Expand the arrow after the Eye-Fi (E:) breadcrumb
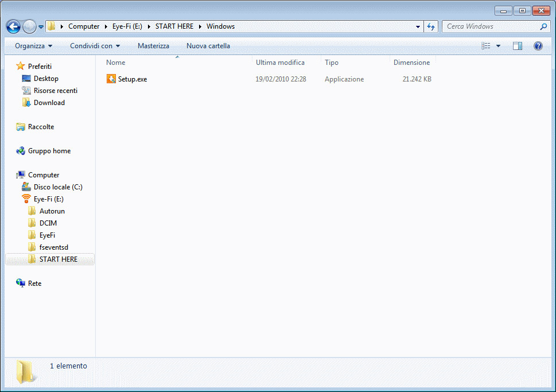556x392 pixels. pos(149,26)
